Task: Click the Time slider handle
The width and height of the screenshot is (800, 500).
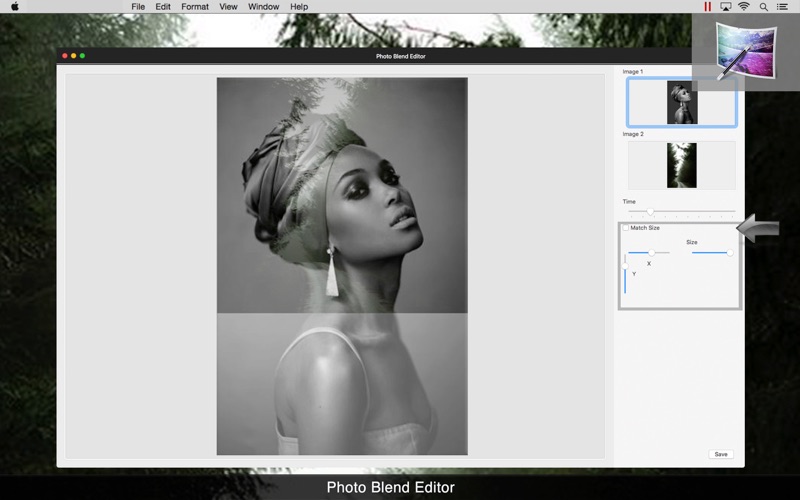Action: (650, 211)
